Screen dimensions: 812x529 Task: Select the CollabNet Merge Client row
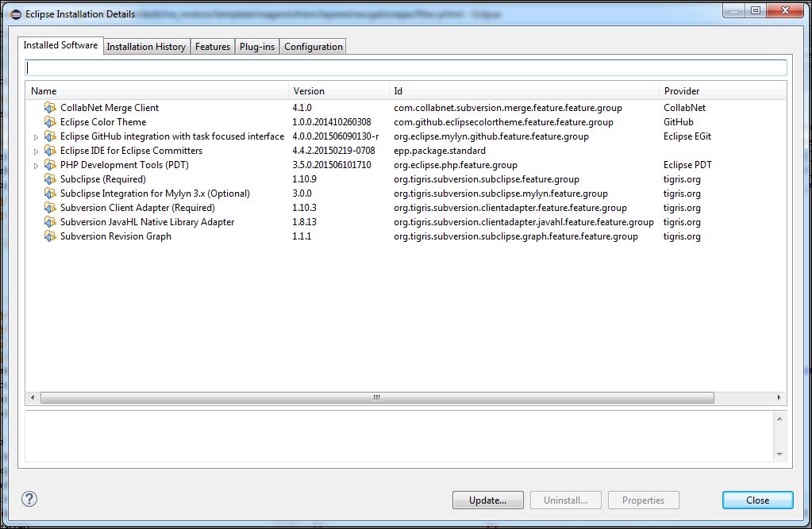(x=406, y=108)
